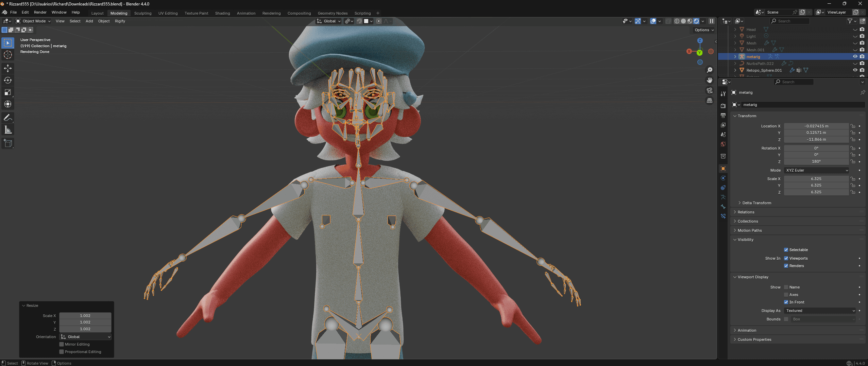Screen dimensions: 868x366
Task: Open the Render menu
Action: point(40,12)
